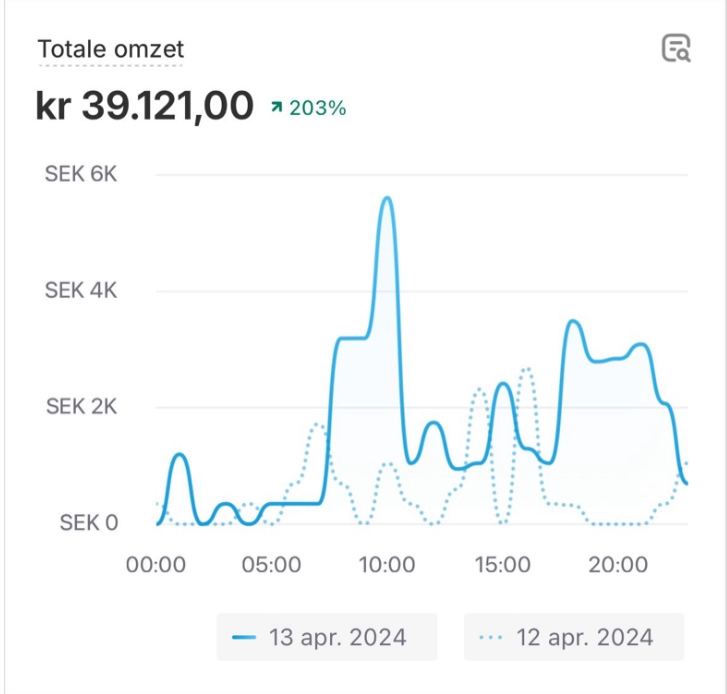Click the kr 39.121,00 total value
727x694 pixels.
[145, 106]
